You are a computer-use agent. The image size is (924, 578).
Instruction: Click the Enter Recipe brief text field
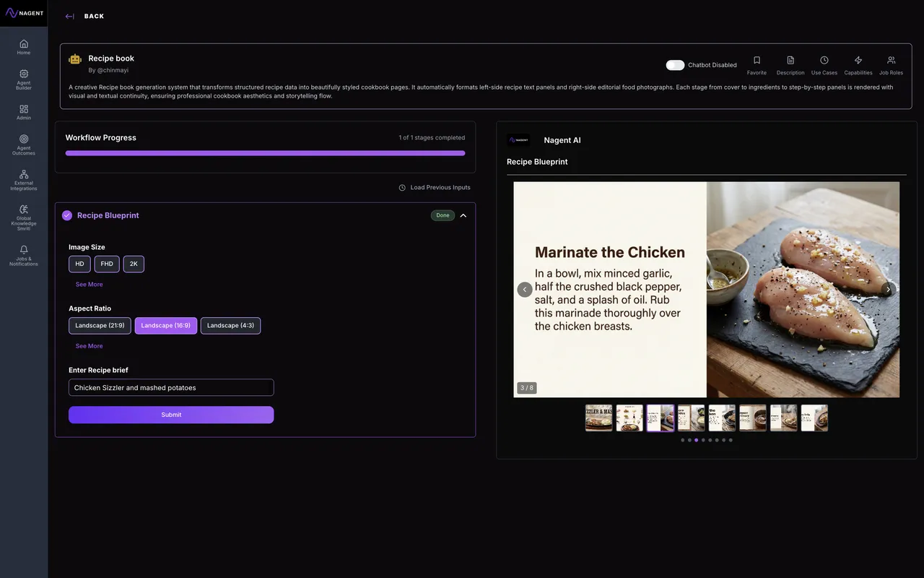click(x=171, y=388)
